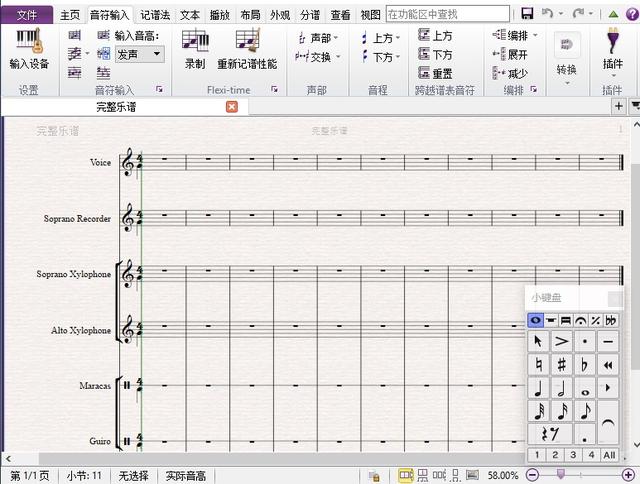Click the vertical scrollbar down arrow

[x=636, y=444]
